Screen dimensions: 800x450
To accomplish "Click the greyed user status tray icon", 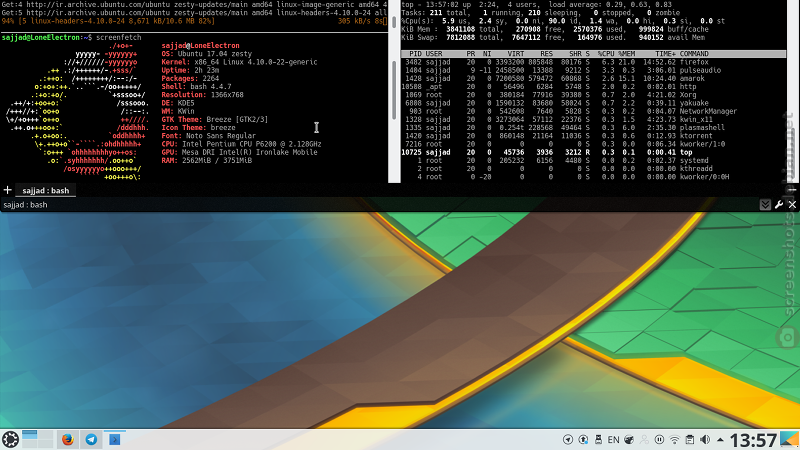I will click(x=644, y=440).
